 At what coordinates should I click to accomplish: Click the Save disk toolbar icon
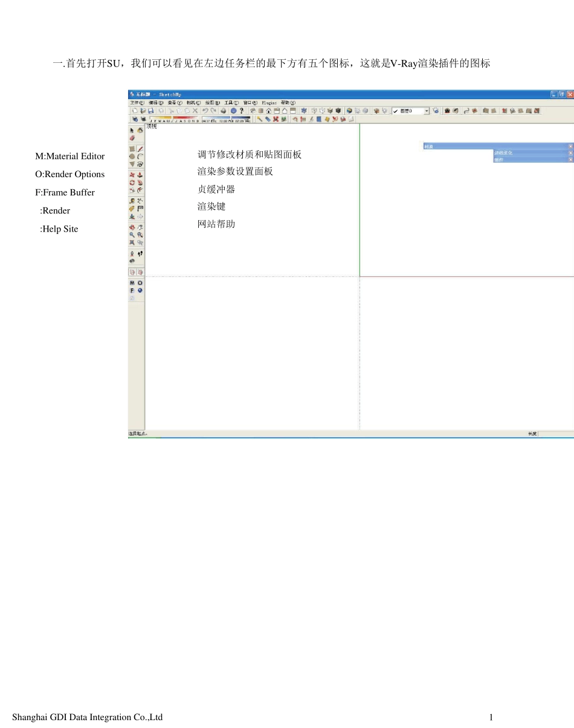tap(150, 111)
